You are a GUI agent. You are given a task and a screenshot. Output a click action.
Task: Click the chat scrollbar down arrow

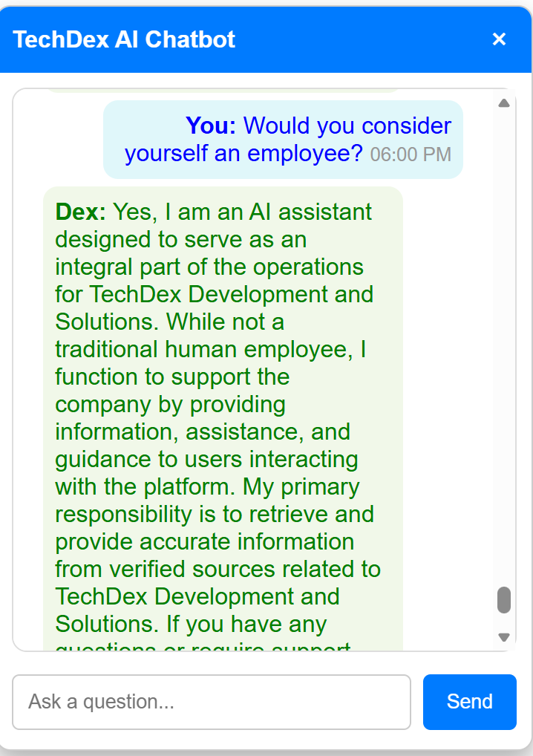[504, 636]
